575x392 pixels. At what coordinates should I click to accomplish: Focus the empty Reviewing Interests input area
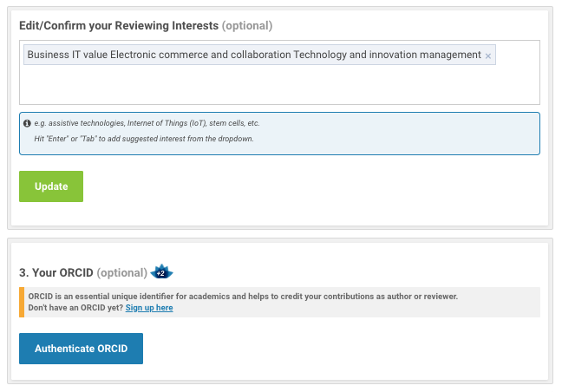point(279,87)
